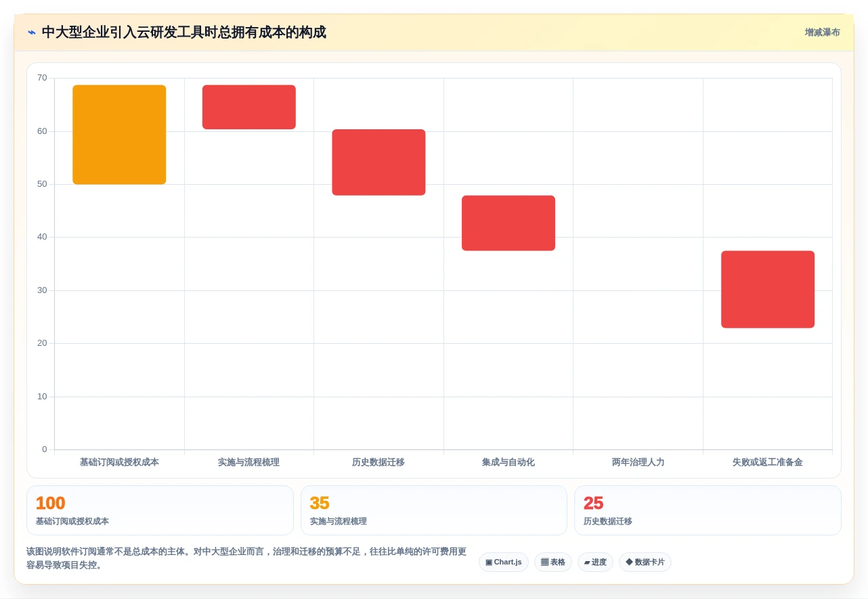Click the y-axis tick label 40
The height and width of the screenshot is (599, 868).
coord(42,237)
